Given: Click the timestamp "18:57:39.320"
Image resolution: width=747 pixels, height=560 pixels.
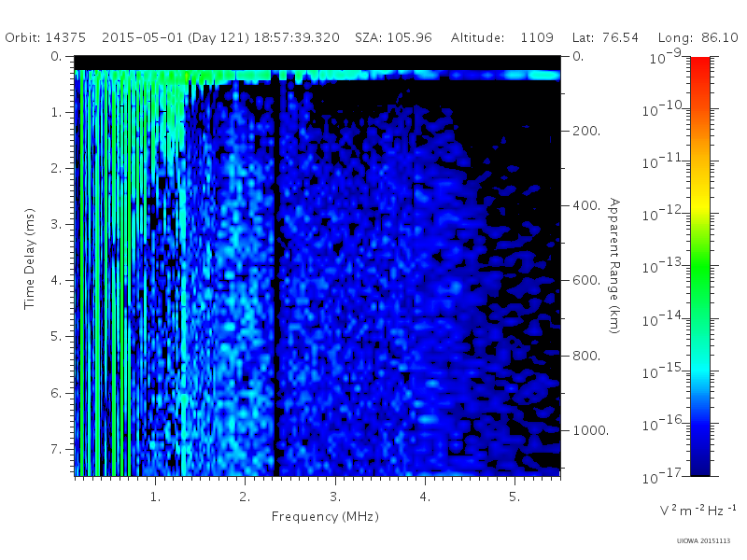Looking at the screenshot, I should [x=296, y=37].
